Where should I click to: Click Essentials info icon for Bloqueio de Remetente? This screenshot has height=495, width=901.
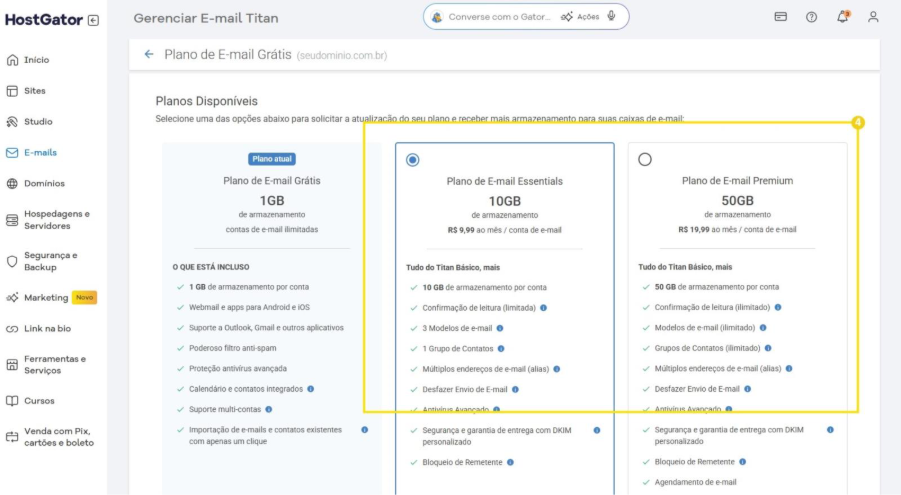(x=510, y=462)
